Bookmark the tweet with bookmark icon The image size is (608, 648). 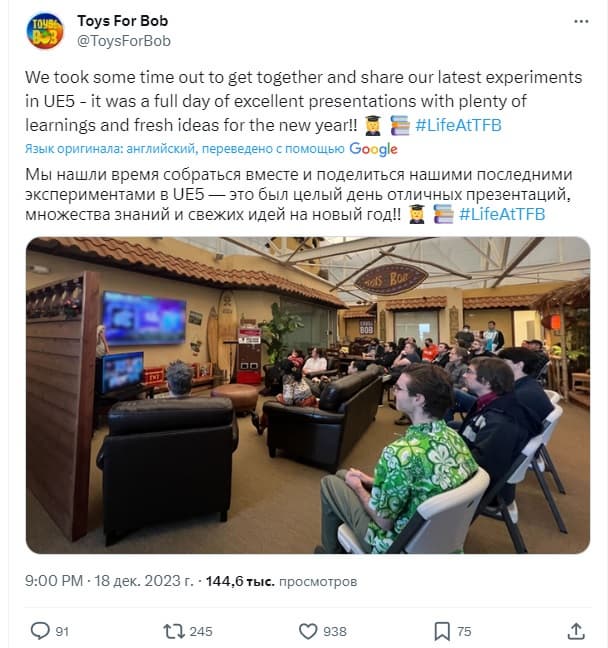[442, 631]
